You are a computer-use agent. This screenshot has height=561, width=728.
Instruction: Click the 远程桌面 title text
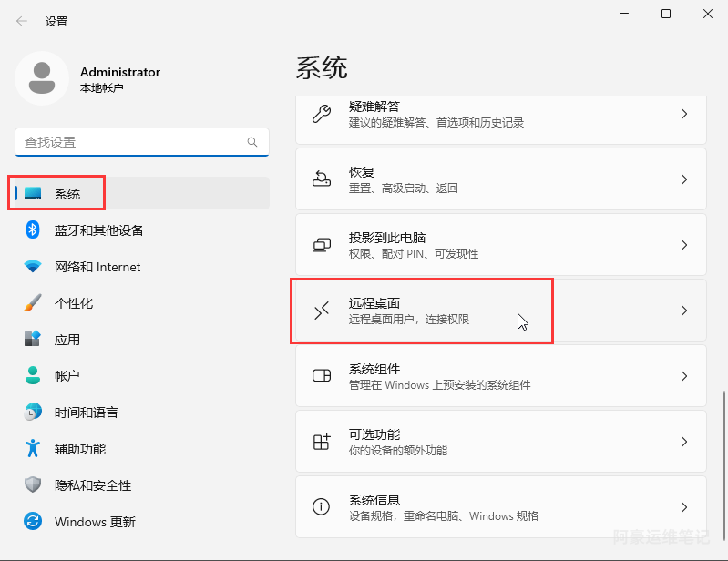click(374, 303)
